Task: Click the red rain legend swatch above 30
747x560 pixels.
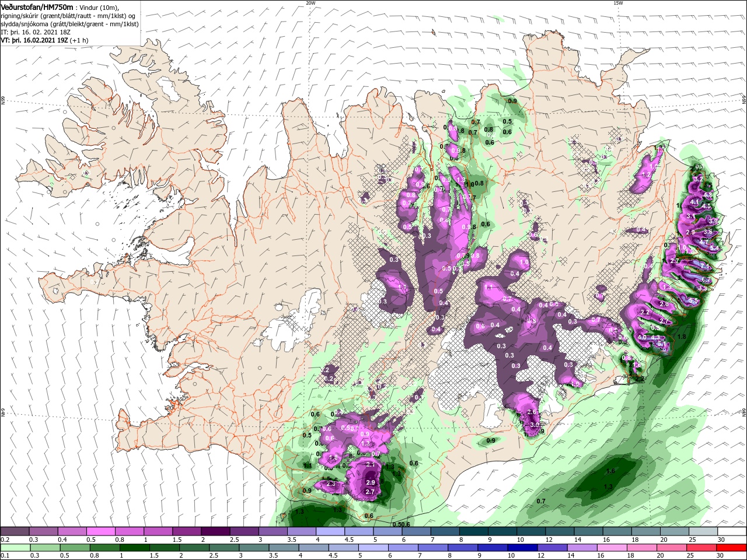Action: [x=732, y=548]
